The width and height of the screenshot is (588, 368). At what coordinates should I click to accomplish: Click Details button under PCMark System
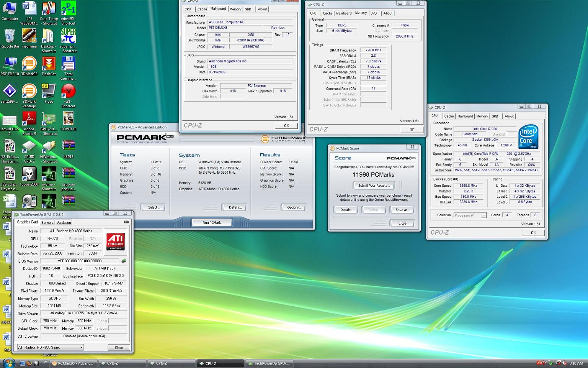(x=235, y=207)
